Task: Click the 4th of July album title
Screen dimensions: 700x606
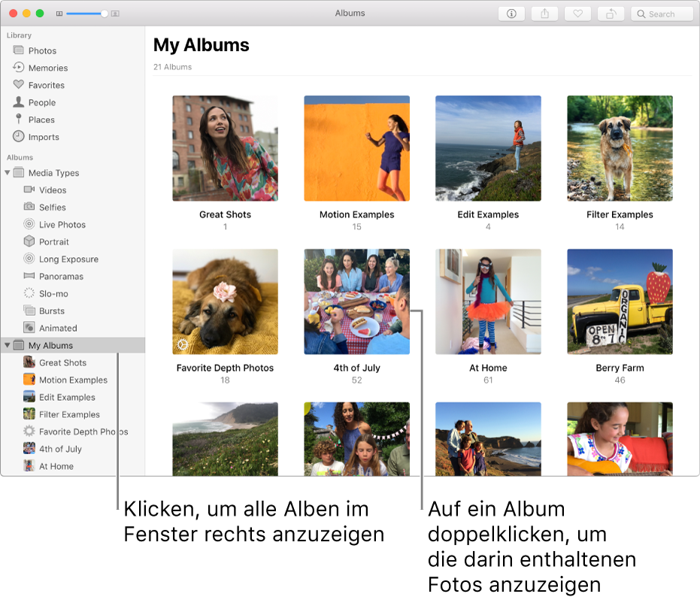Action: (x=356, y=368)
